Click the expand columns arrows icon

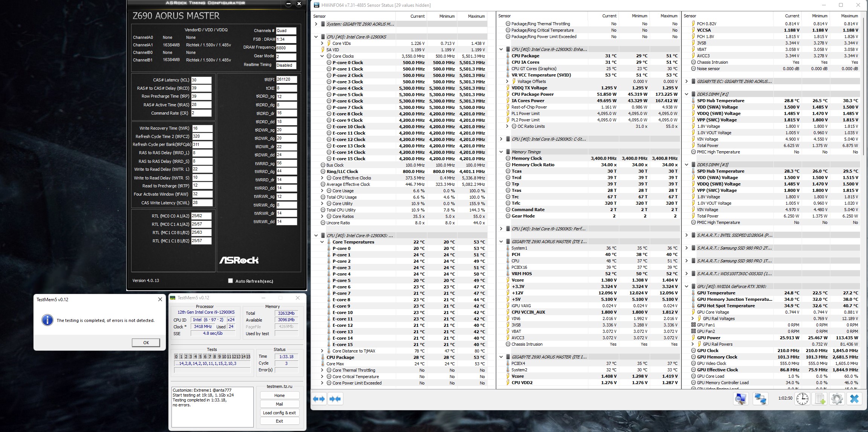319,399
